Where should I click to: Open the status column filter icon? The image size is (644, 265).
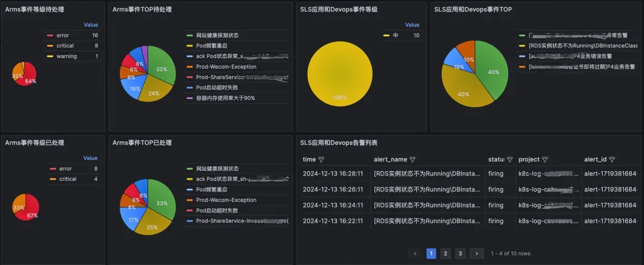coord(510,159)
